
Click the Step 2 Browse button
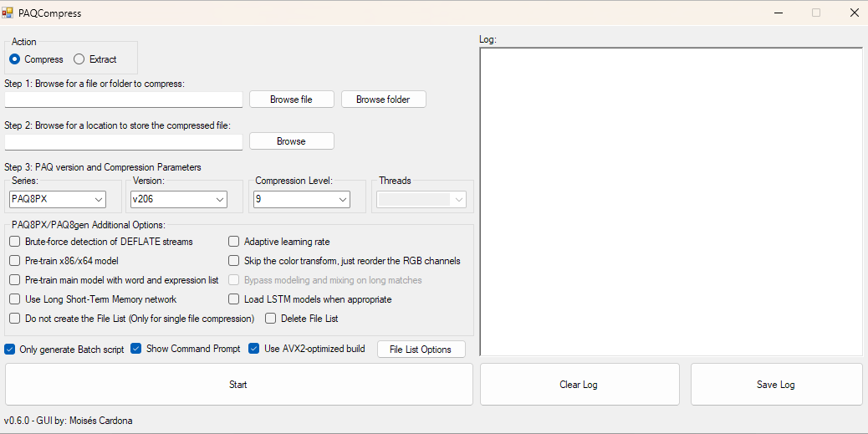[291, 141]
